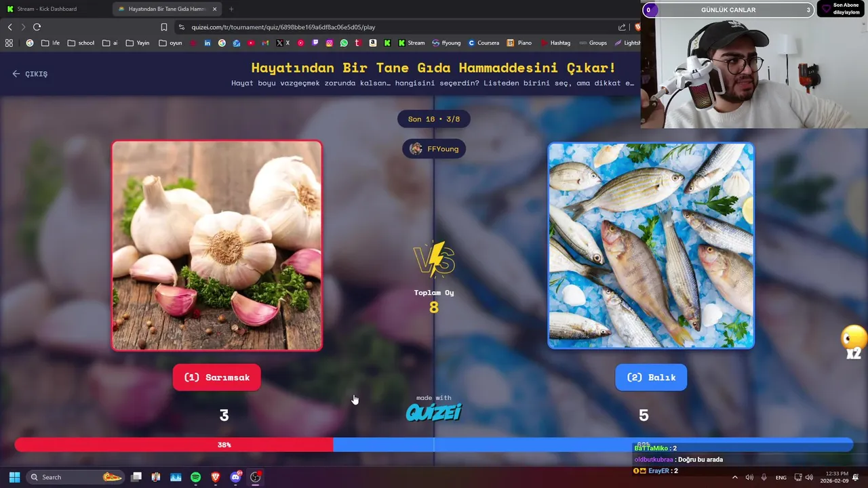The height and width of the screenshot is (488, 868).
Task: Open the Amazon bookmark icon
Action: click(x=373, y=43)
